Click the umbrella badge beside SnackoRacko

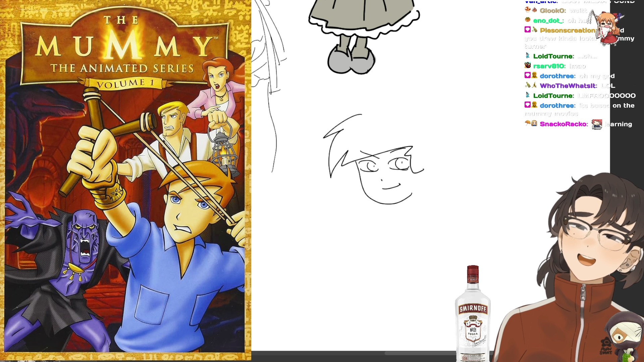[x=528, y=123]
